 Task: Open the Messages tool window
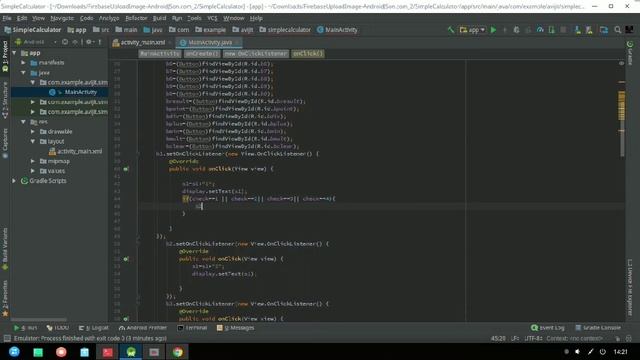point(236,328)
